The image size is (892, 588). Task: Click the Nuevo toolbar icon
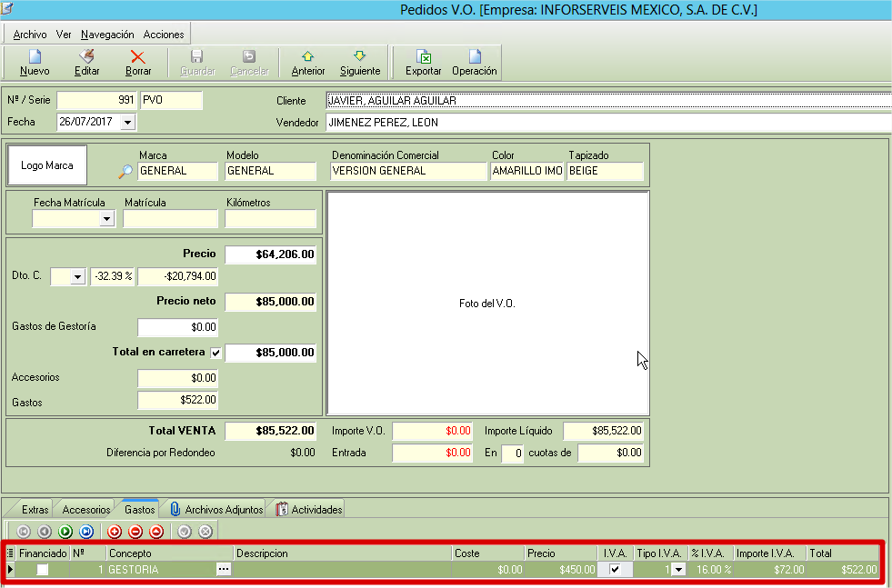pyautogui.click(x=35, y=62)
